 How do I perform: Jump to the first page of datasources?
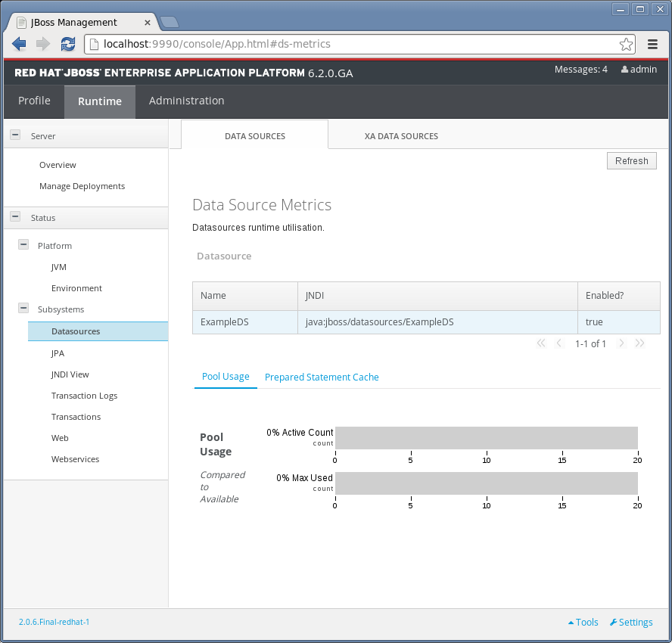click(540, 343)
